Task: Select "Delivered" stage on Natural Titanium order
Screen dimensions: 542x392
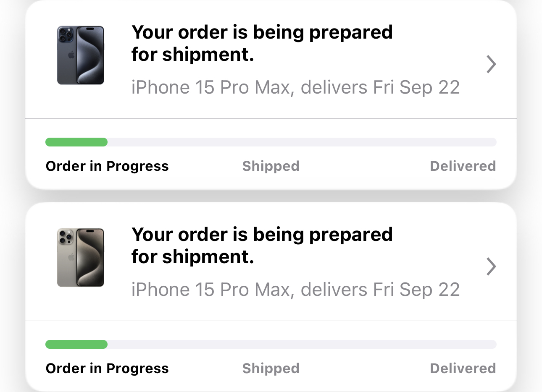Action: point(463,368)
